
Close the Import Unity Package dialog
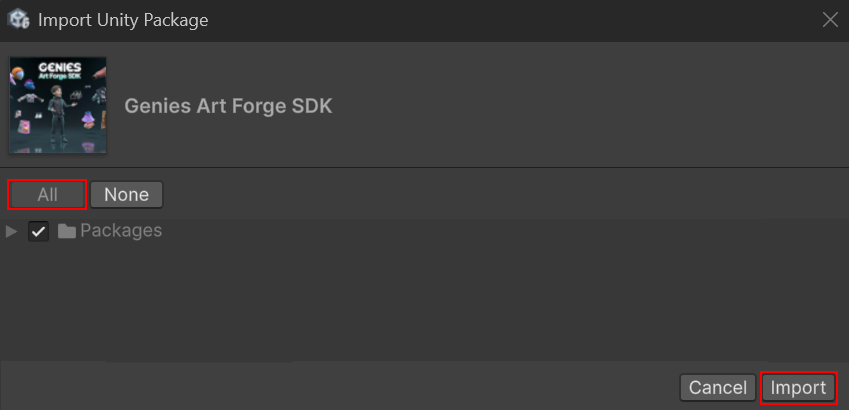pyautogui.click(x=829, y=19)
